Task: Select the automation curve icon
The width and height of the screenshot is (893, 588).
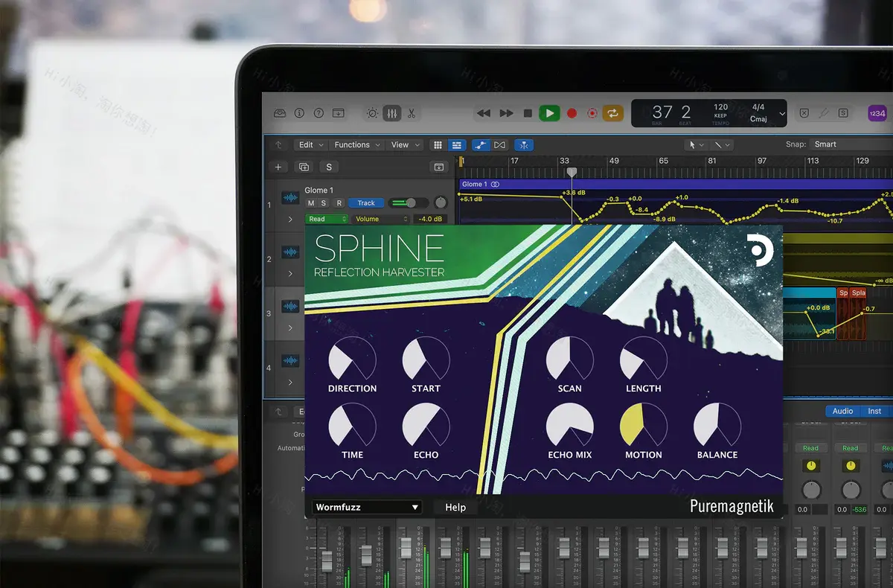Action: pos(482,144)
